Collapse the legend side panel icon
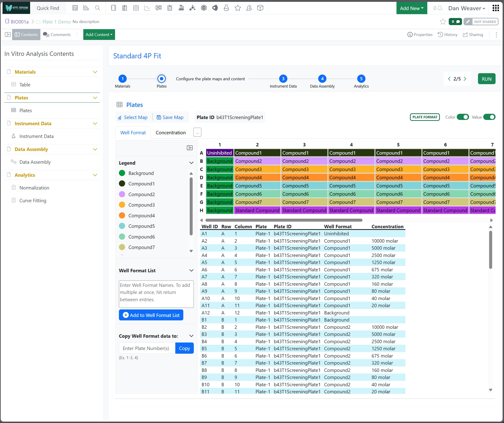This screenshot has width=504, height=423. [190, 148]
